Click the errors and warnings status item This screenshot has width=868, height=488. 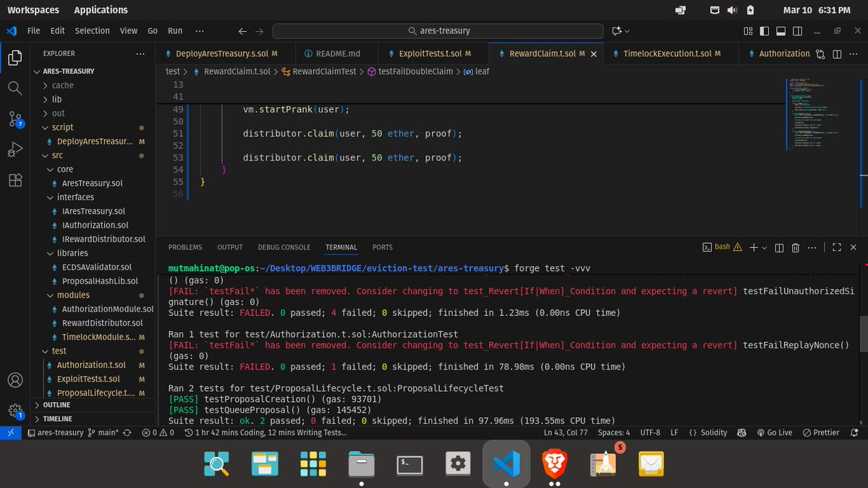click(158, 432)
